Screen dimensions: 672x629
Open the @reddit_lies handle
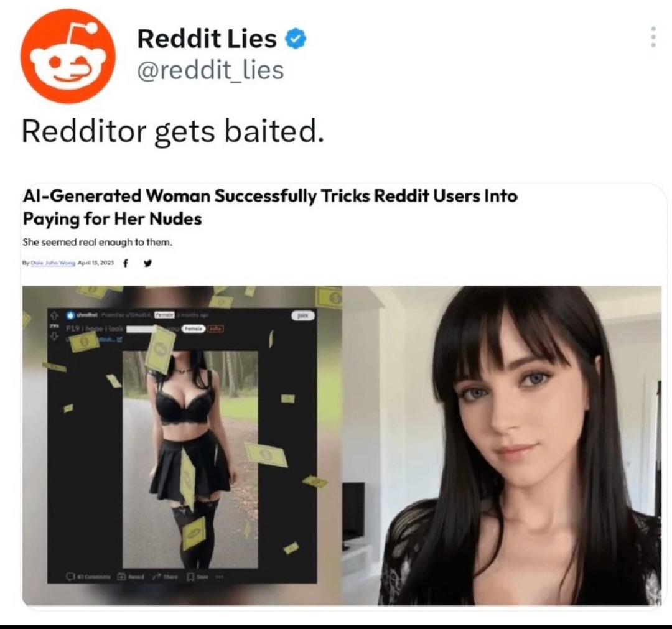click(210, 70)
